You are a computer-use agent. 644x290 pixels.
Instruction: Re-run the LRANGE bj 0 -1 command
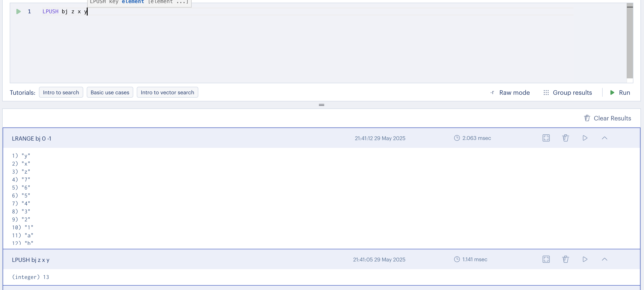click(585, 138)
